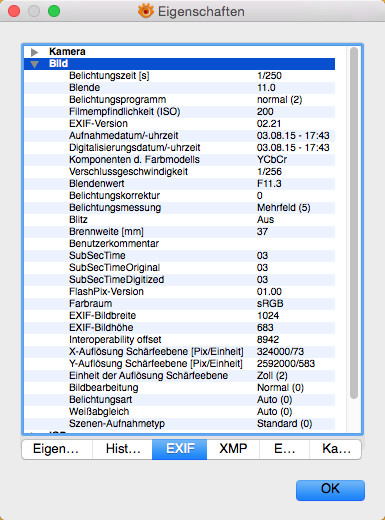Switch to the Hist… tab
The width and height of the screenshot is (385, 520).
tap(122, 449)
